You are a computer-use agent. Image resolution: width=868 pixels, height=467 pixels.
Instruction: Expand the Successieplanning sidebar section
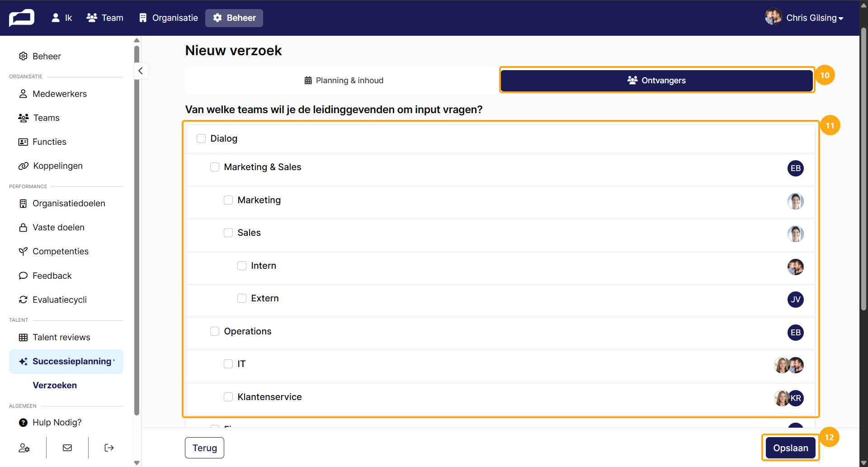66,361
